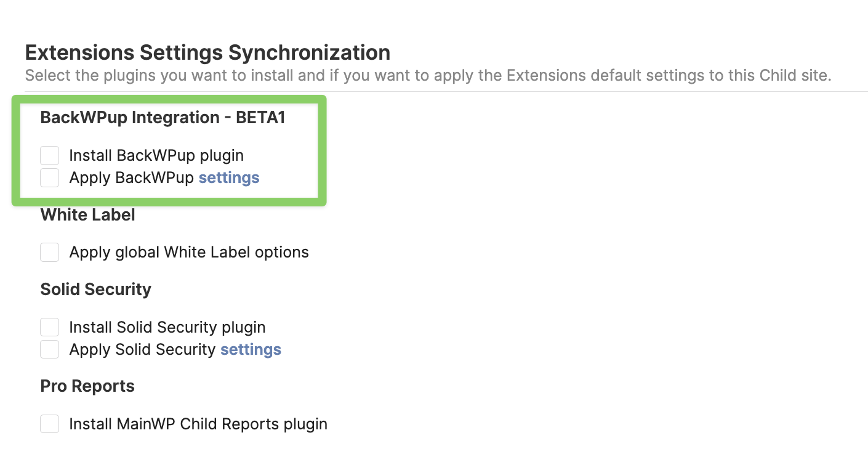Enable the Install BackWPup plugin checkbox
The width and height of the screenshot is (868, 462).
click(49, 155)
